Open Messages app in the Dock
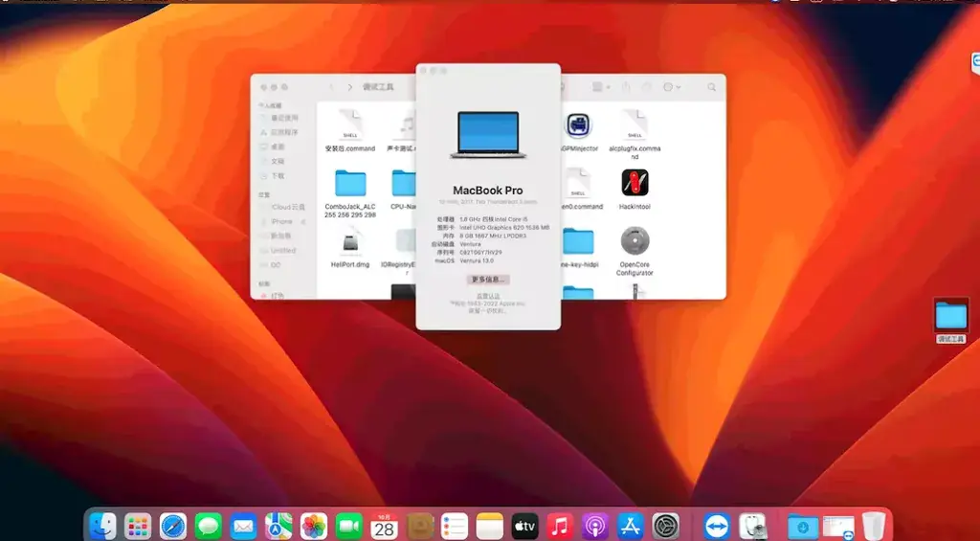This screenshot has width=980, height=541. tap(208, 527)
